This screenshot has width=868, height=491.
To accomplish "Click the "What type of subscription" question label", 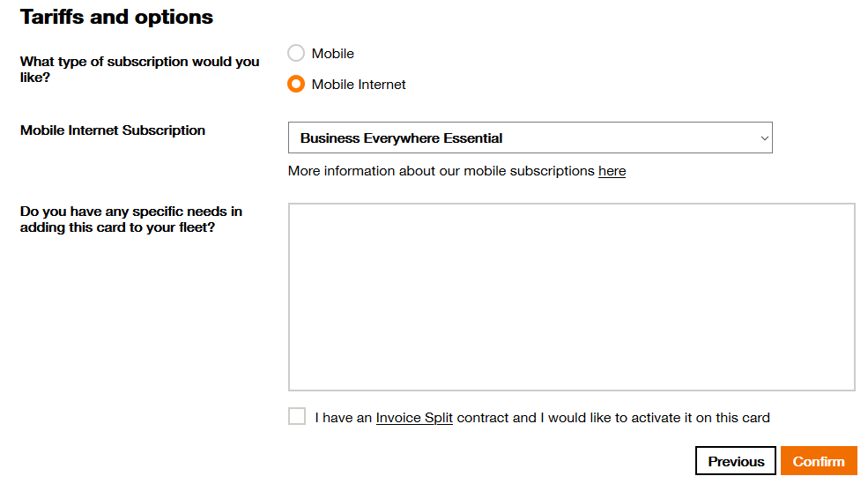I will click(140, 70).
